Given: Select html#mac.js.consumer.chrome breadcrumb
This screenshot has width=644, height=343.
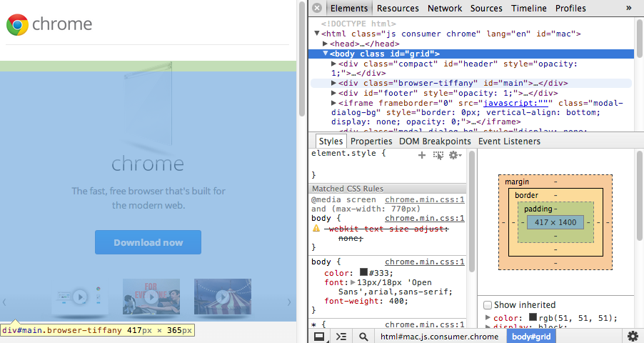Looking at the screenshot, I should coord(438,337).
